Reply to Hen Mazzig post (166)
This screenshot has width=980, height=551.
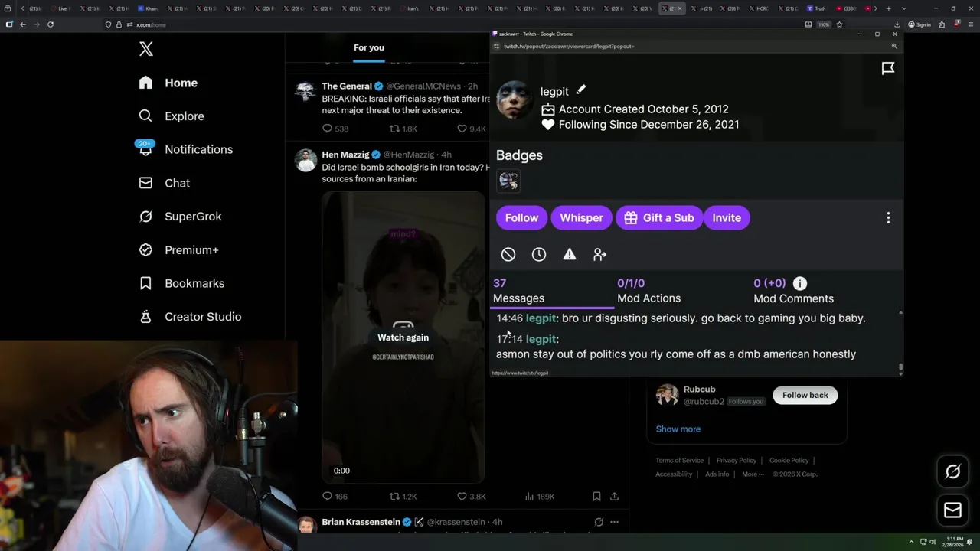click(x=335, y=497)
